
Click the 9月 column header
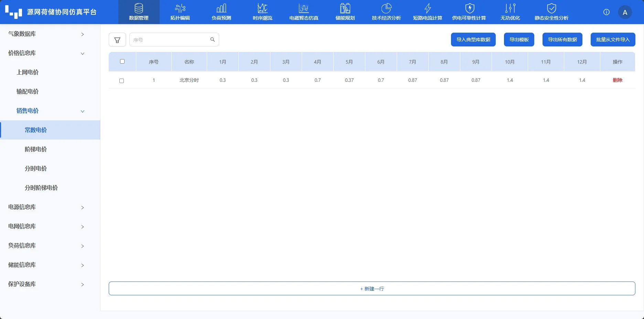tap(476, 62)
